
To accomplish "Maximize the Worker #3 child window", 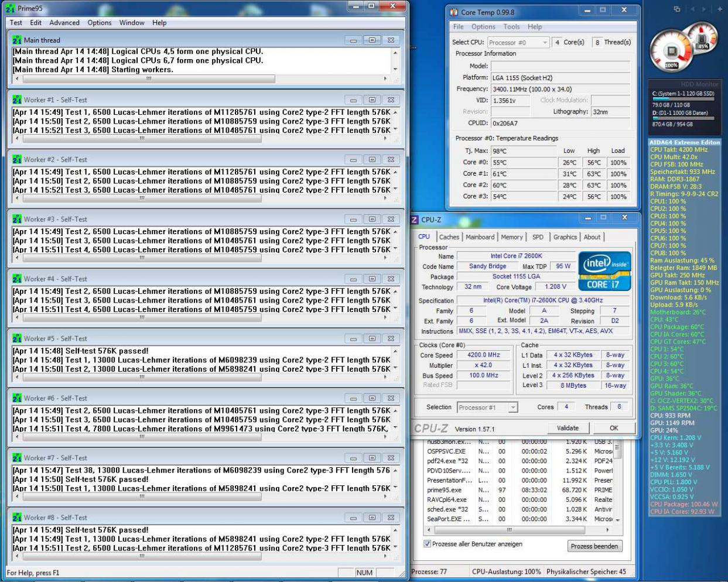I will tap(372, 220).
